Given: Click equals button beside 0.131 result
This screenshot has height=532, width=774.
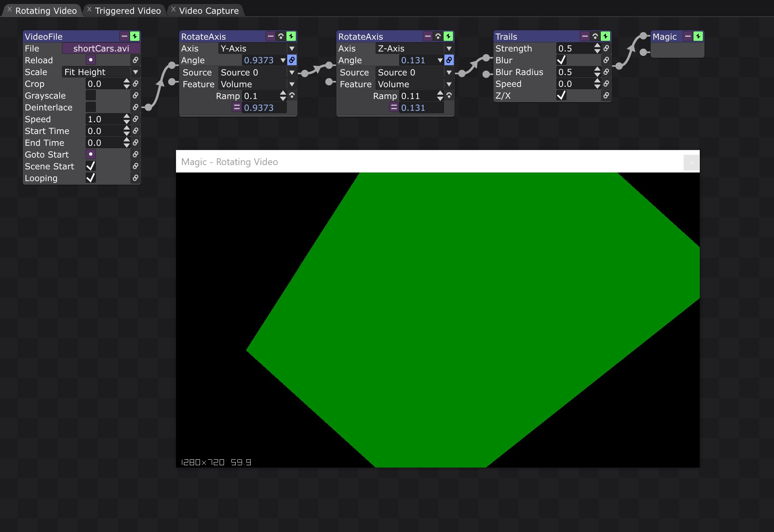Looking at the screenshot, I should pyautogui.click(x=394, y=107).
